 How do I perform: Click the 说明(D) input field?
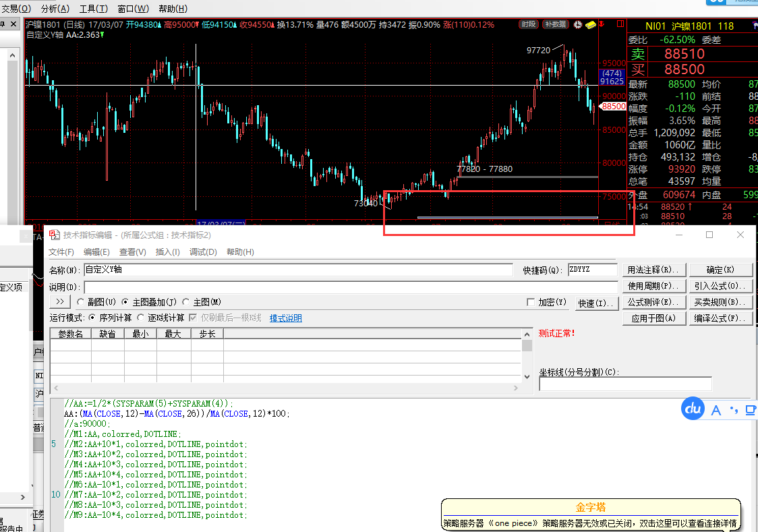coord(351,287)
